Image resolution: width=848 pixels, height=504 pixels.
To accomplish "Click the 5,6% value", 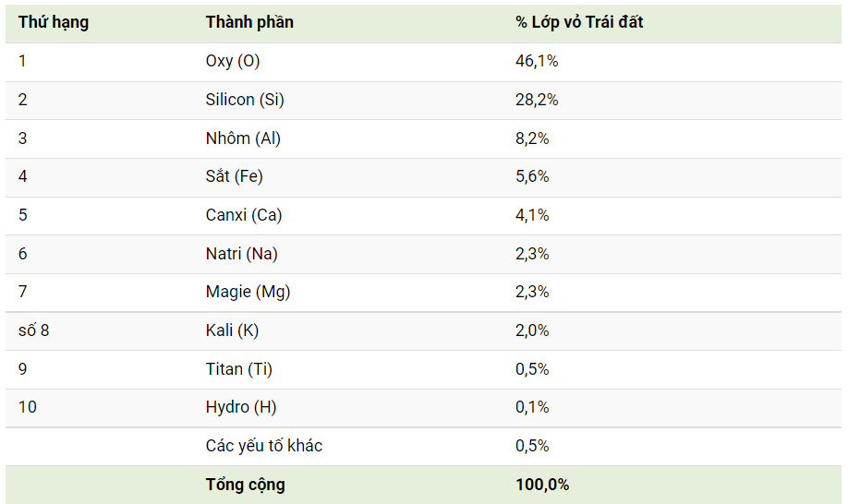I will [532, 176].
